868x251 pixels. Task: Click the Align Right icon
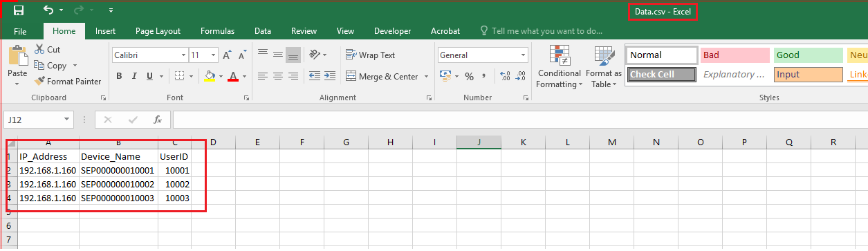point(293,77)
